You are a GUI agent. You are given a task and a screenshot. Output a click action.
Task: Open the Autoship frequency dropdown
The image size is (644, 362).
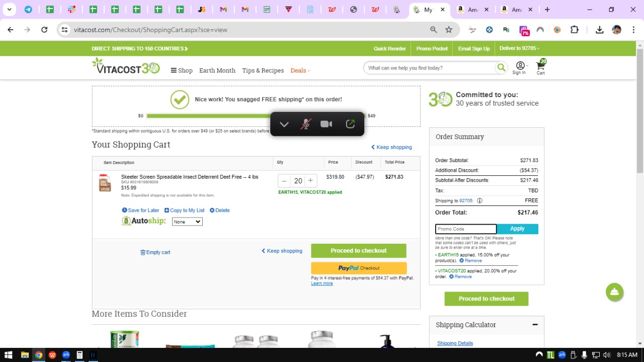187,222
